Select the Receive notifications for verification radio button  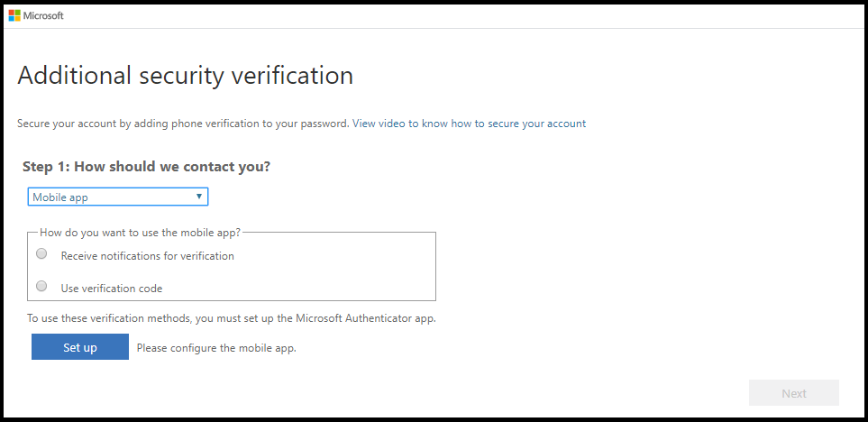pyautogui.click(x=41, y=253)
